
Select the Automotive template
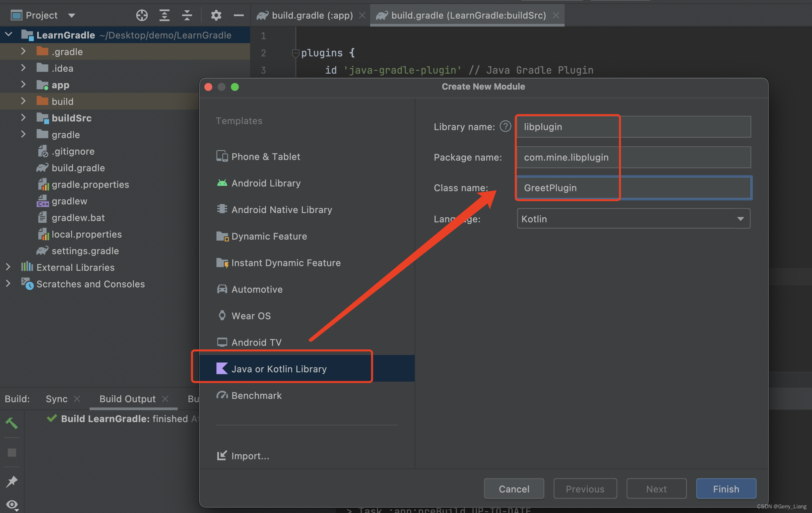tap(306, 289)
